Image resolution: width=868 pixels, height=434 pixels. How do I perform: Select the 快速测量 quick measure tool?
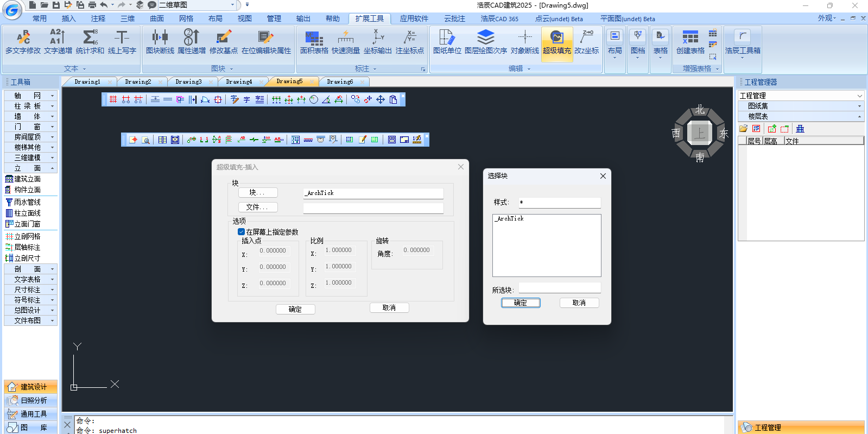pyautogui.click(x=345, y=42)
